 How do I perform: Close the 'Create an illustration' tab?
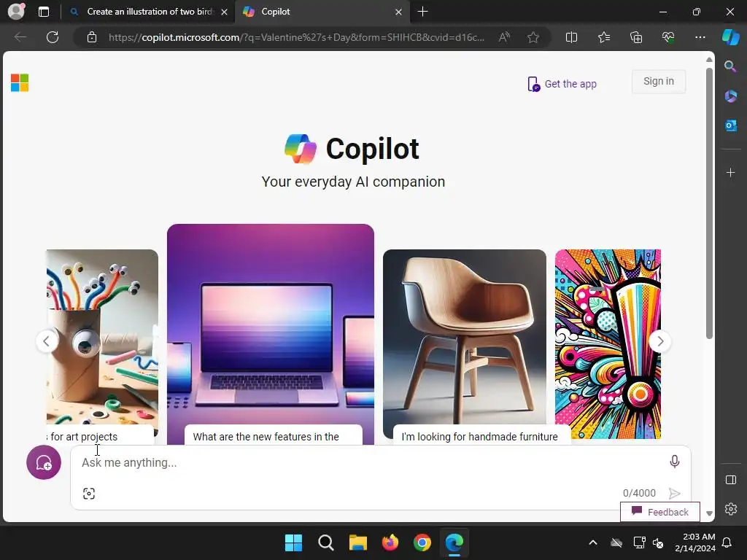click(225, 12)
